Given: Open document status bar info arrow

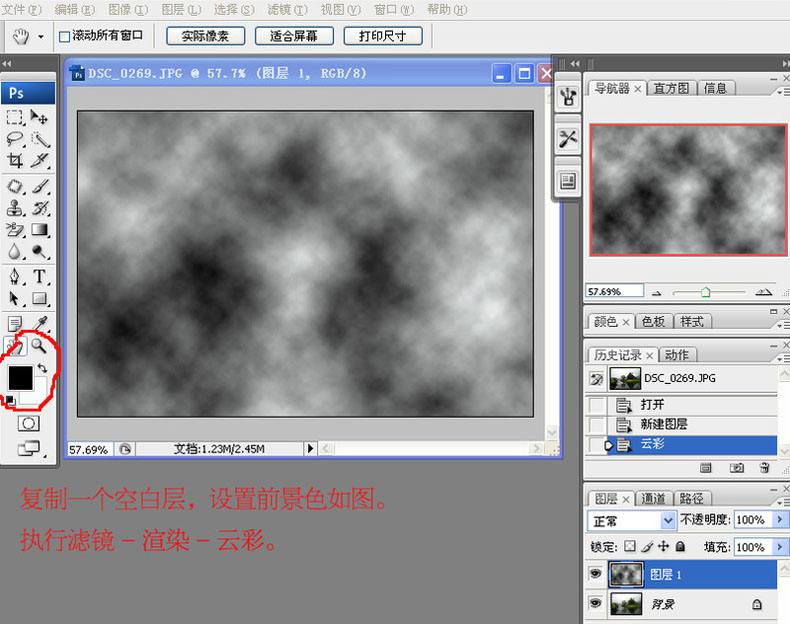Looking at the screenshot, I should pos(310,448).
